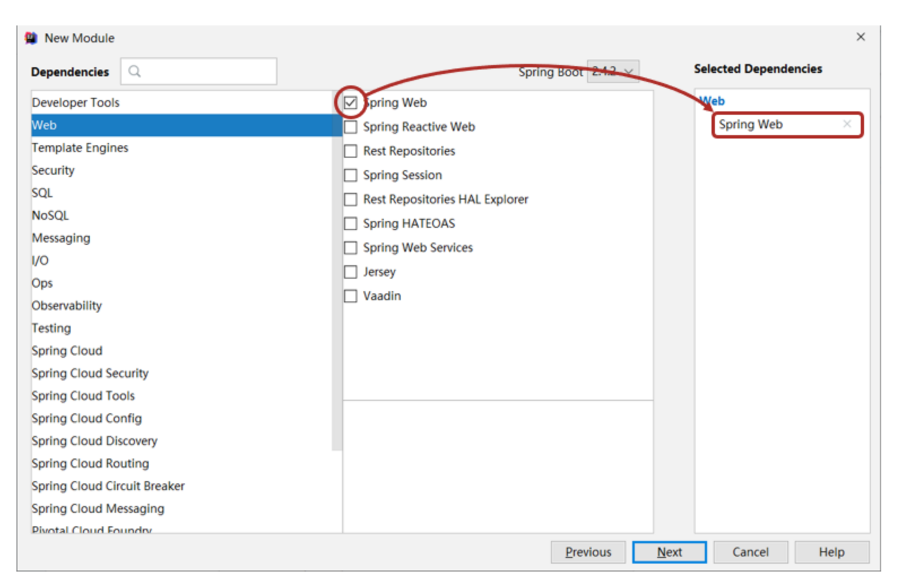Select Spring Cloud Circuit Breaker category
Image resolution: width=924 pixels, height=584 pixels.
click(x=182, y=486)
